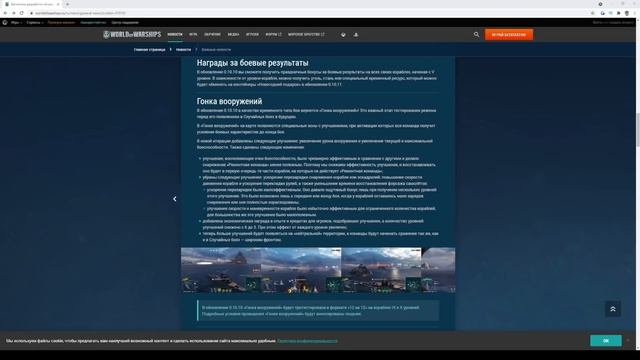Expand the Сервисы dropdown in top bar
This screenshot has height=360, width=640.
click(x=35, y=22)
